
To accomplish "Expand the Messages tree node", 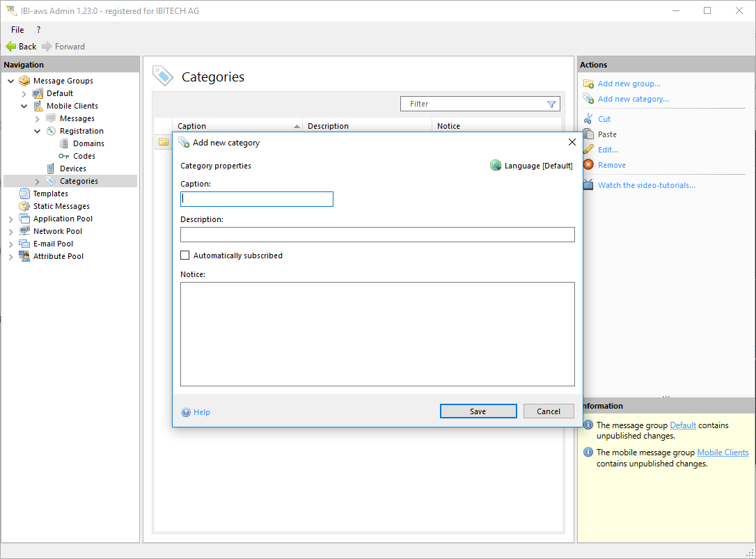I will pos(38,119).
